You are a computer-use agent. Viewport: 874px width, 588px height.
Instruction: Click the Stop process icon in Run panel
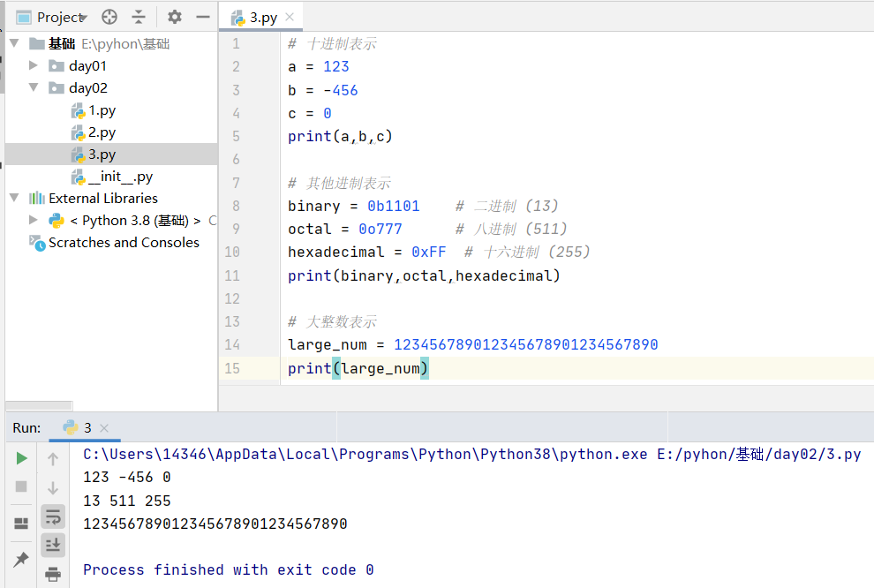tap(21, 486)
